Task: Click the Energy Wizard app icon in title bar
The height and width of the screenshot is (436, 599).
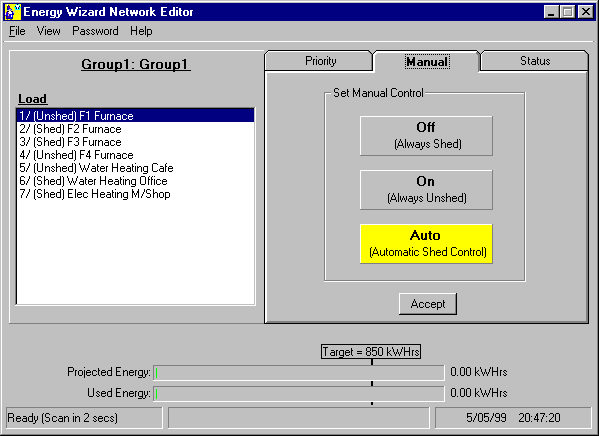Action: (x=13, y=12)
